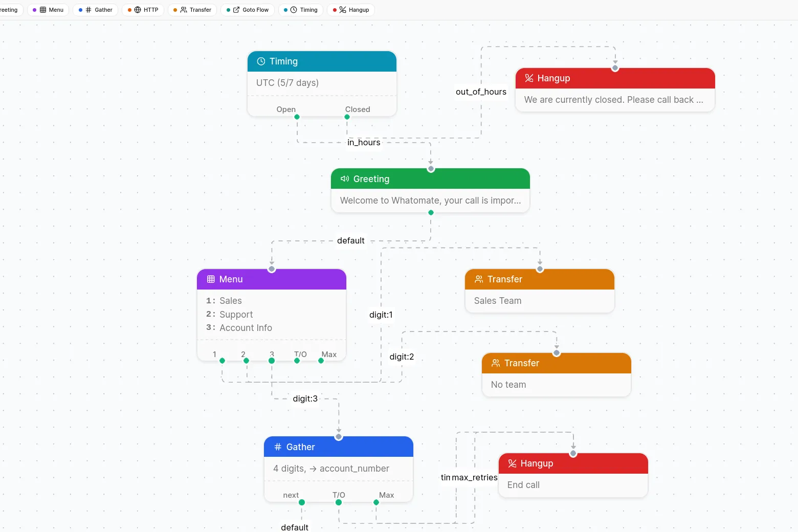Select the in_hours edge label
The image size is (798, 532).
364,142
